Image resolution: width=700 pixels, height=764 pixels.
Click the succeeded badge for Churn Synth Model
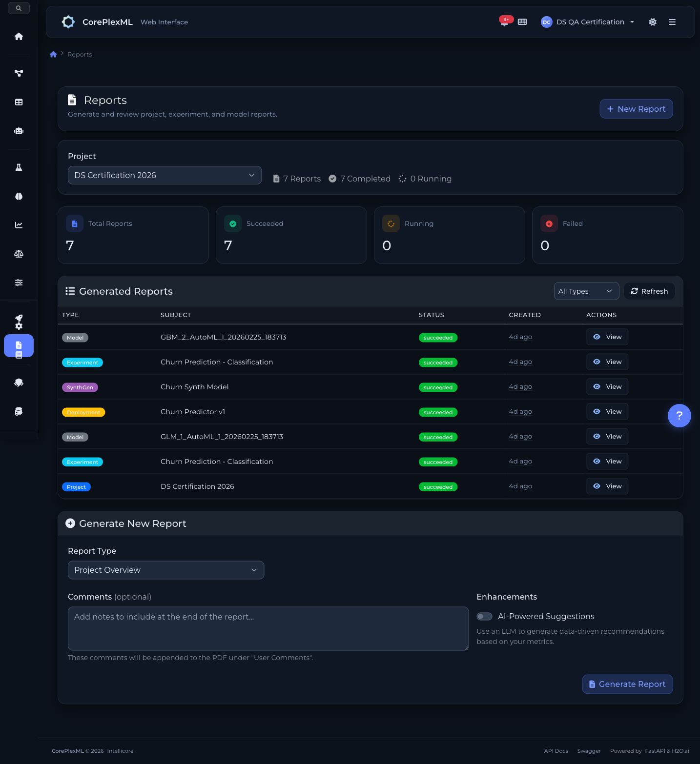(438, 387)
